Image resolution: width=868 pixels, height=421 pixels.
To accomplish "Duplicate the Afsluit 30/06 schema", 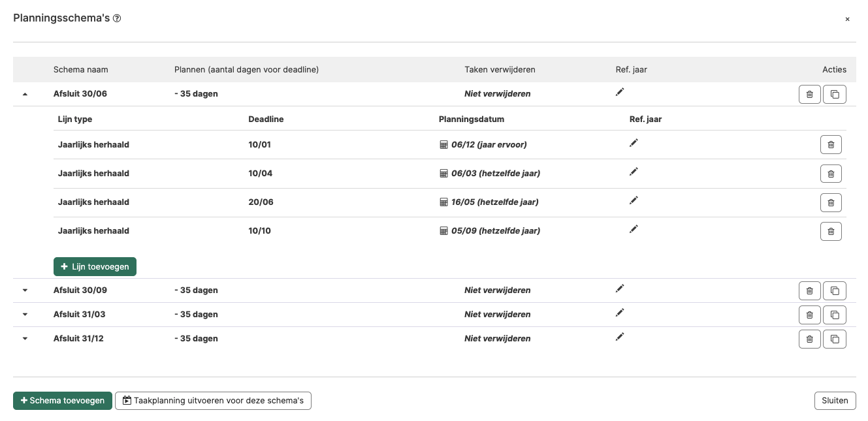I will [835, 95].
